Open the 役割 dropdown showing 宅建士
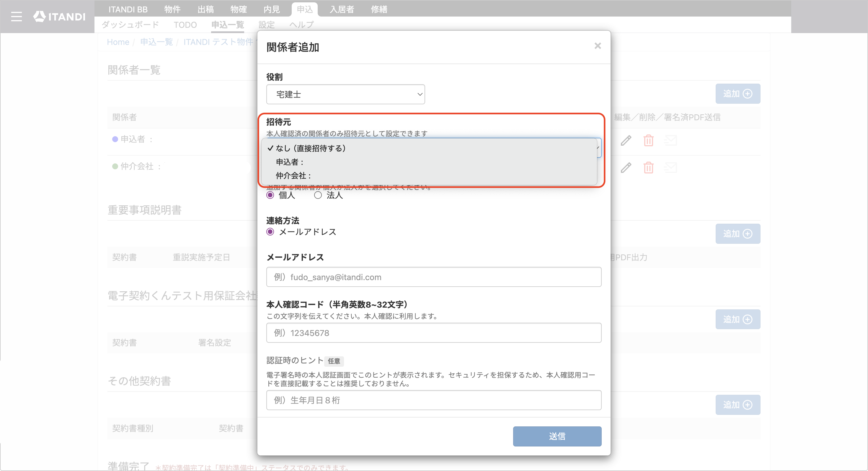This screenshot has width=868, height=471. pos(345,94)
